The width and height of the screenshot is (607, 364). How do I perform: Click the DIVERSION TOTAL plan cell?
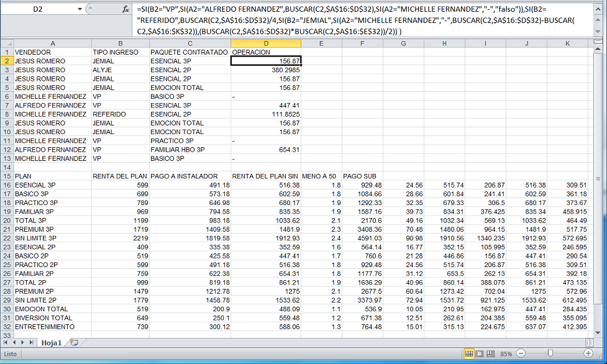pyautogui.click(x=53, y=318)
